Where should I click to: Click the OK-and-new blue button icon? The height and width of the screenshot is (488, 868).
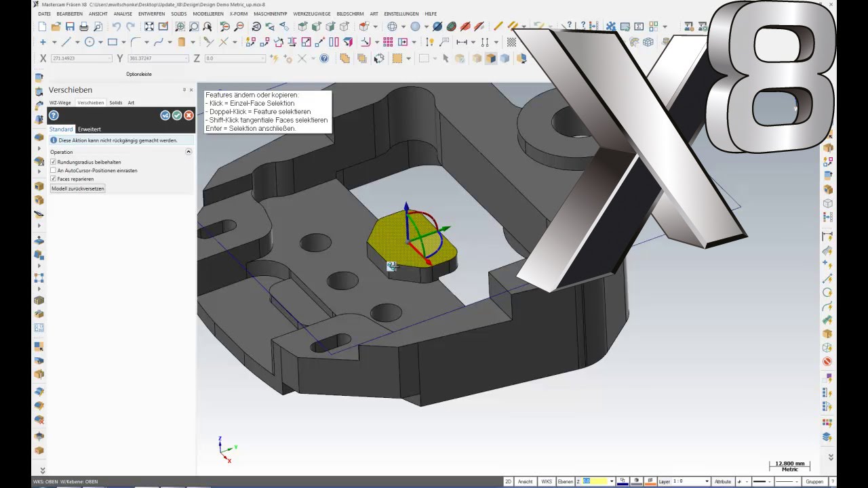(165, 116)
